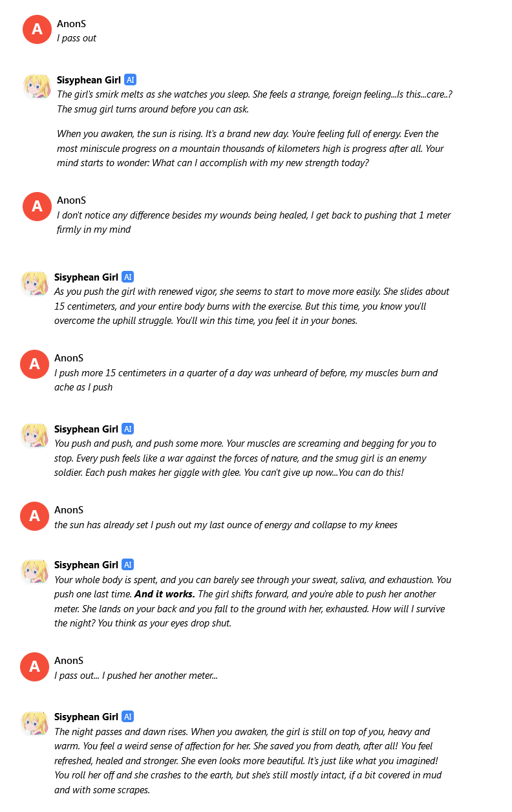Screen dimensions: 512x812
Task: Click AI badge above 'The night passes and dawn rises'
Action: [x=127, y=716]
